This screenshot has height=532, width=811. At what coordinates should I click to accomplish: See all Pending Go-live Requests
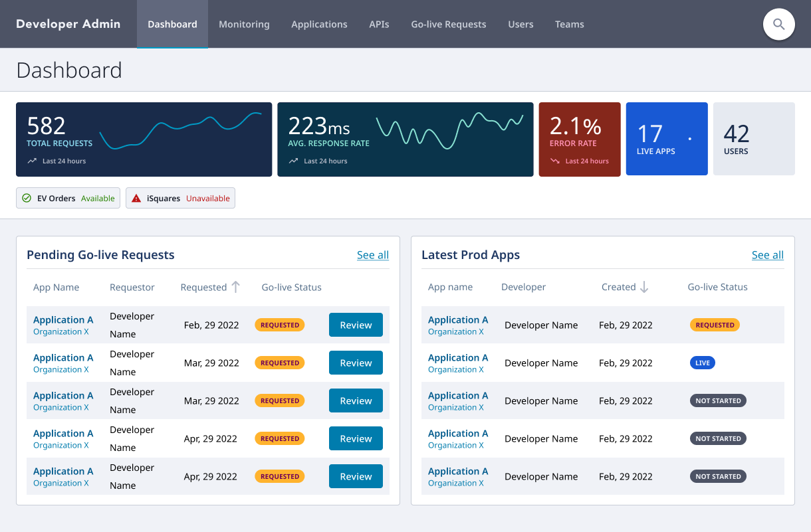click(372, 255)
